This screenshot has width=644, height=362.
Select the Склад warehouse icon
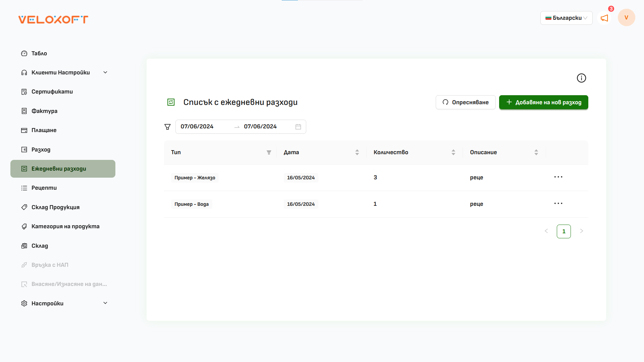click(x=24, y=246)
